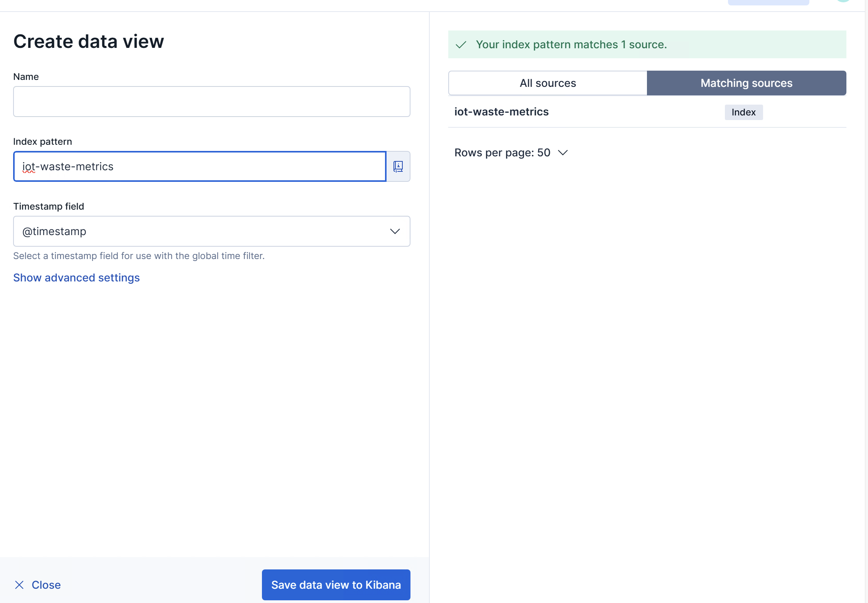Click the timestamp field help text
Image resolution: width=868 pixels, height=603 pixels.
click(x=138, y=256)
